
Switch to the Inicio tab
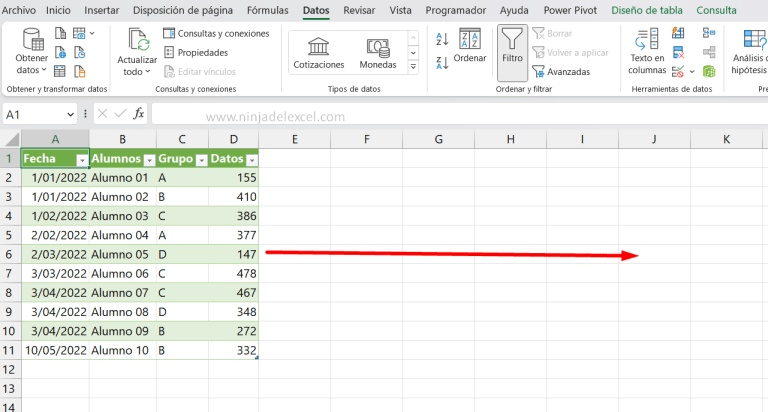click(x=58, y=10)
